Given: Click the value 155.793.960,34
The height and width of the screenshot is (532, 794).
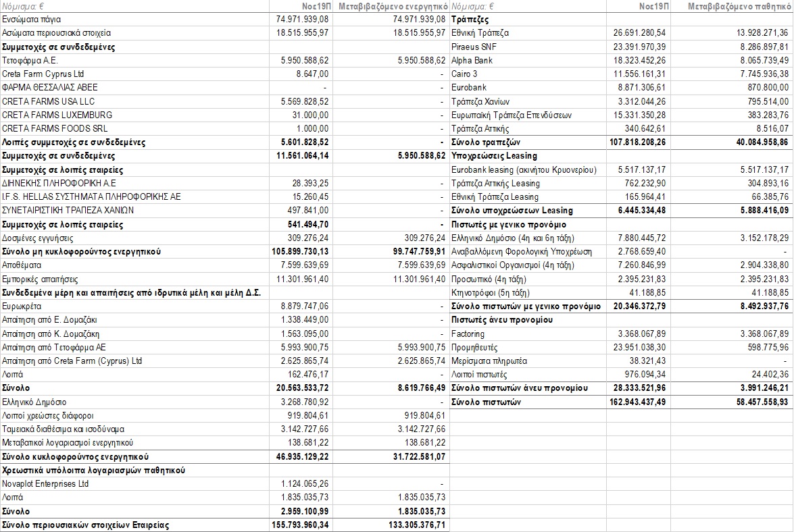Looking at the screenshot, I should point(300,525).
